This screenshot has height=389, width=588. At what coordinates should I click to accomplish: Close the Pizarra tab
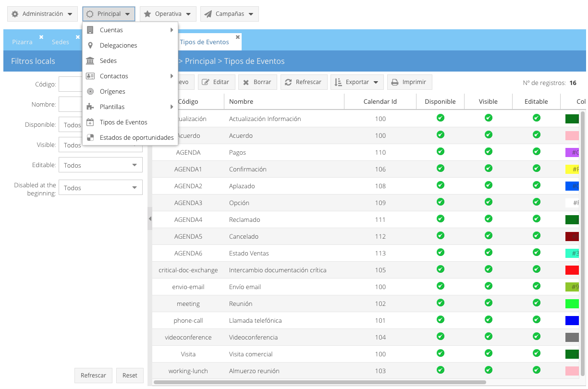(41, 37)
